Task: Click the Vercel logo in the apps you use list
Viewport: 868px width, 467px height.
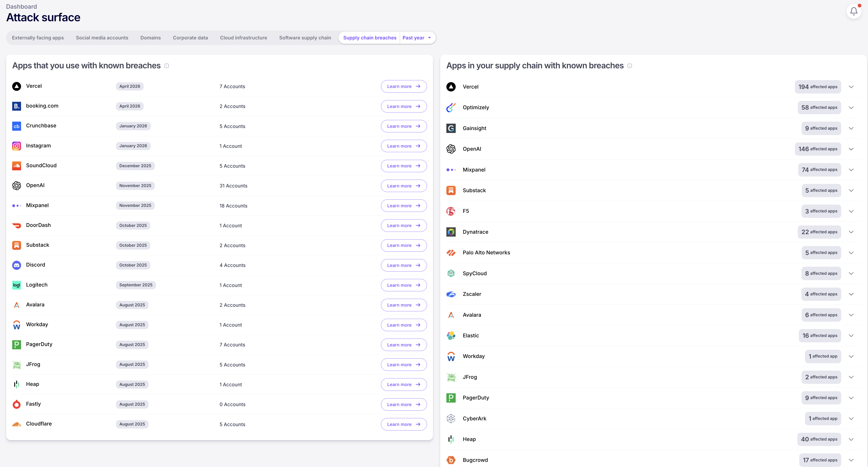Action: point(17,86)
